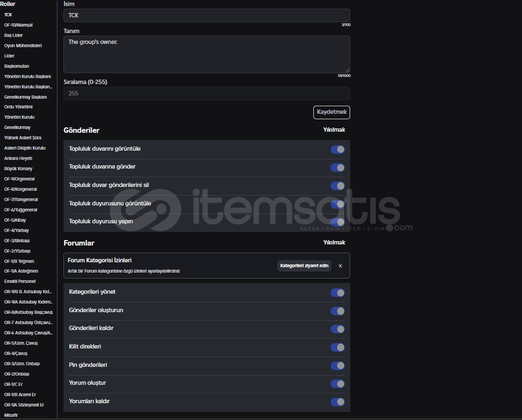Viewport: 522px width, 420px height.
Task: Toggle Kilit direkleri permission
Action: point(337,347)
